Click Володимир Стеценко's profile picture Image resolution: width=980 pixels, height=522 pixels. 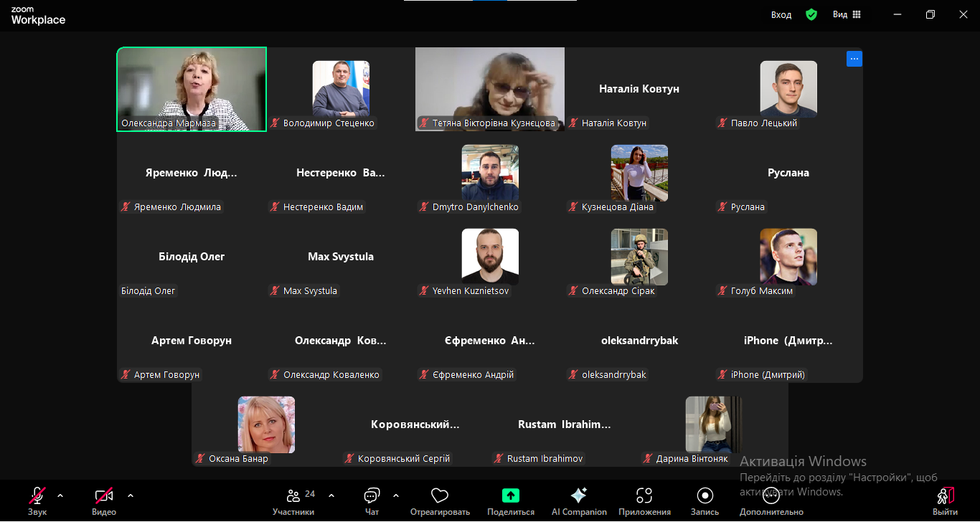(x=341, y=89)
